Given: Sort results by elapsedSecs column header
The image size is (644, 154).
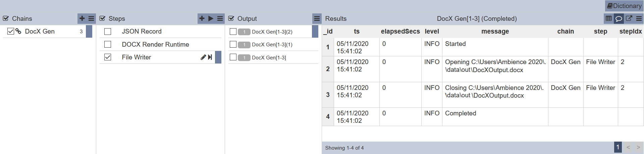Looking at the screenshot, I should 400,31.
